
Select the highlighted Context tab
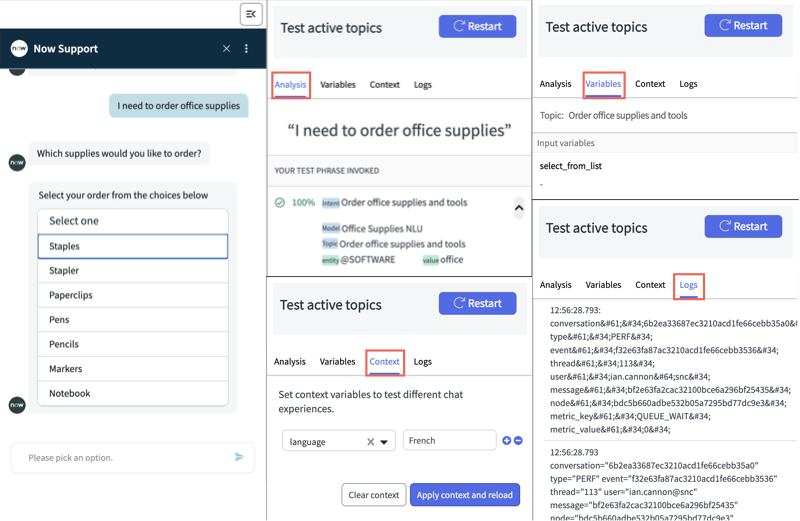(385, 362)
